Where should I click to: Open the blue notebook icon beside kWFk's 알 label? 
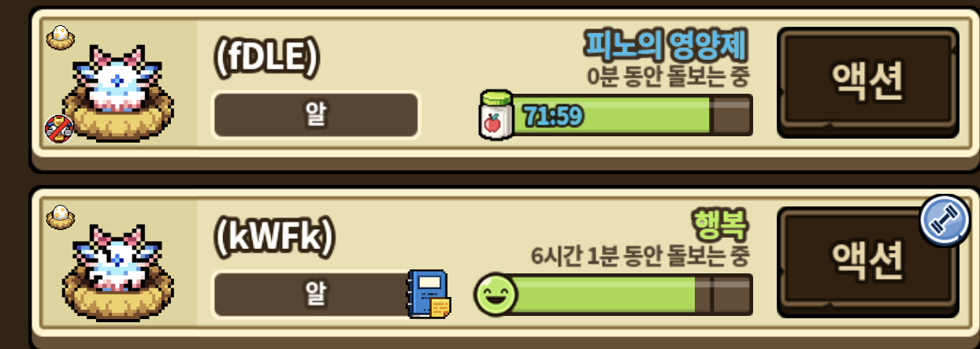[429, 295]
